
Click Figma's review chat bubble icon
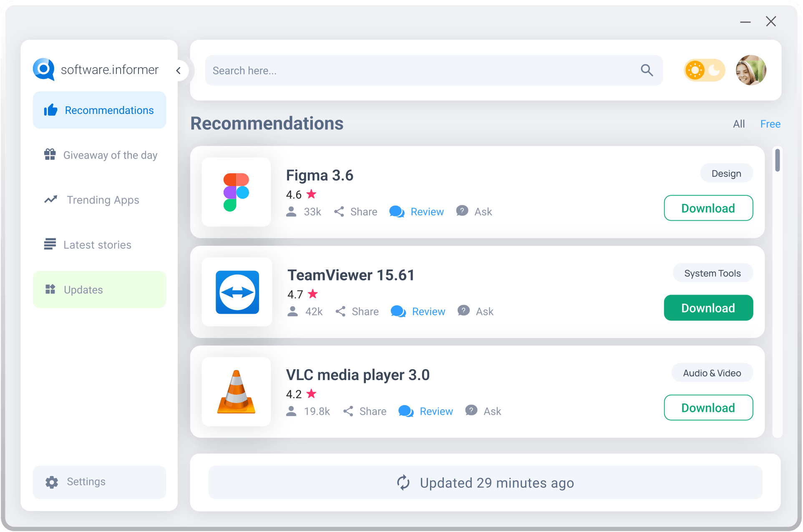(x=397, y=212)
